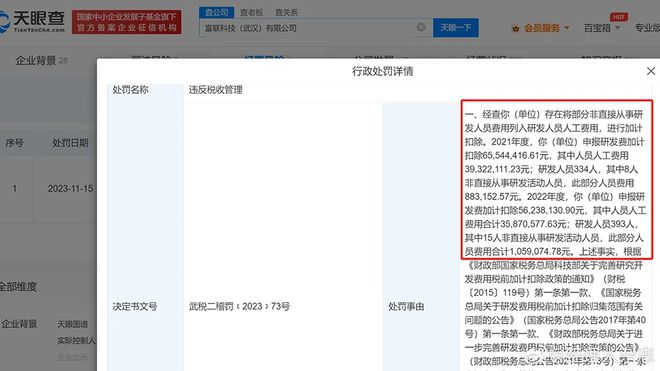
Task: Click the red HOT badge above 百宝箱
Action: [619, 17]
